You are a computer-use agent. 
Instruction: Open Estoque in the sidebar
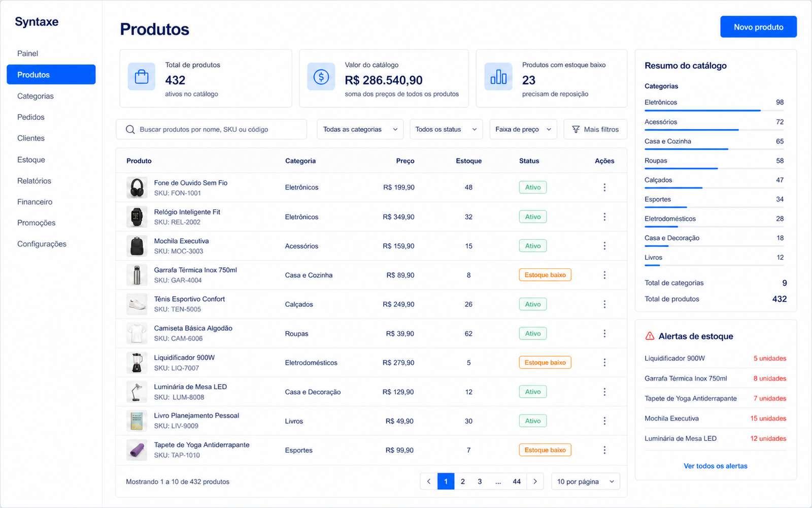coord(31,160)
